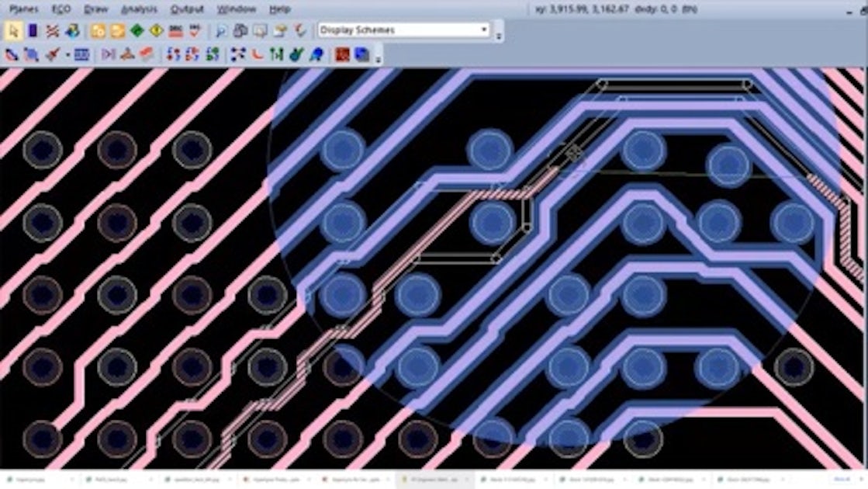The width and height of the screenshot is (868, 489).
Task: Click the monitor-shaped toolbar icon
Action: [260, 30]
